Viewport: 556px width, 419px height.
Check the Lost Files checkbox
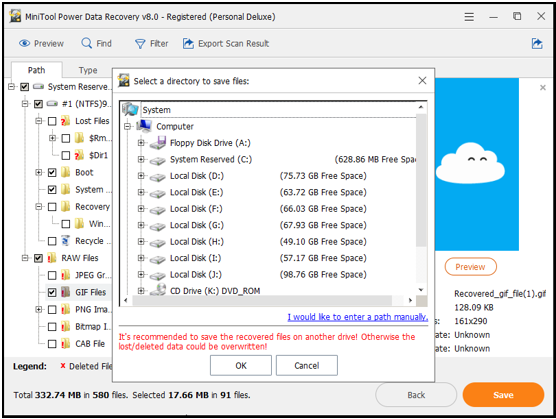click(52, 121)
